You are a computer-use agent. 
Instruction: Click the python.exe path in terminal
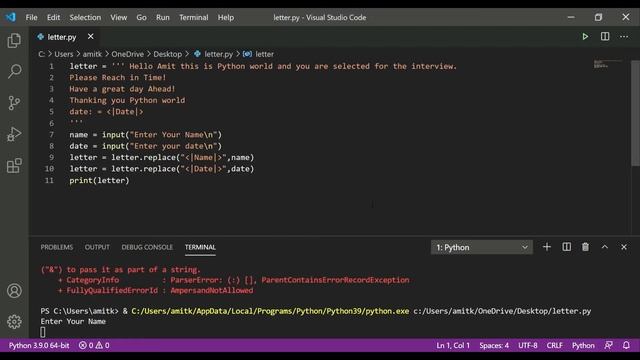click(x=270, y=311)
